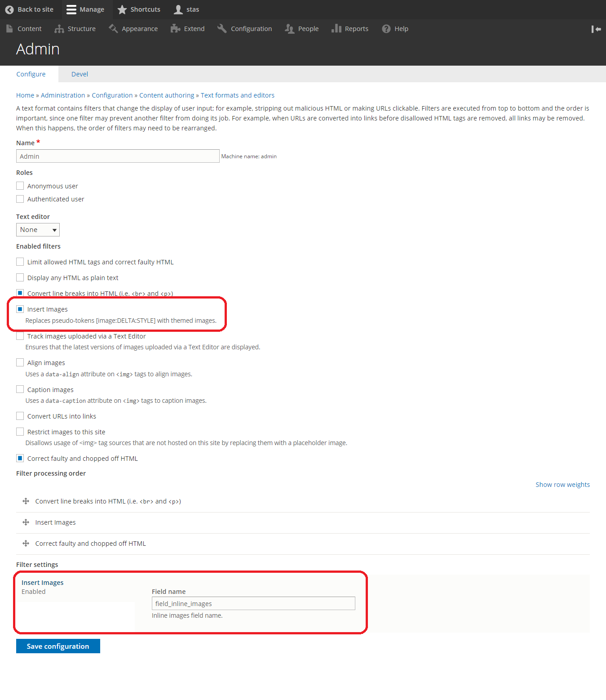This screenshot has height=700, width=606.
Task: Click the Save configuration button
Action: 58,646
